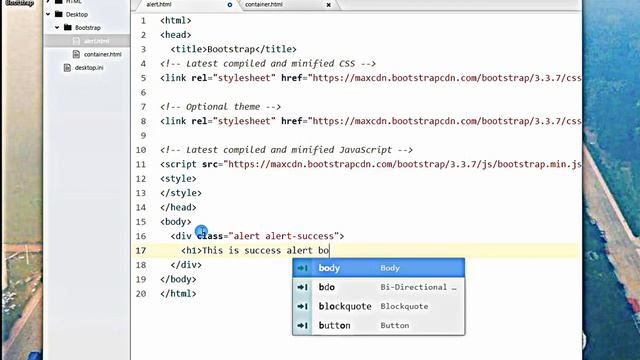Click the second stylesheet link on line 8
The image size is (640, 360).
point(371,121)
